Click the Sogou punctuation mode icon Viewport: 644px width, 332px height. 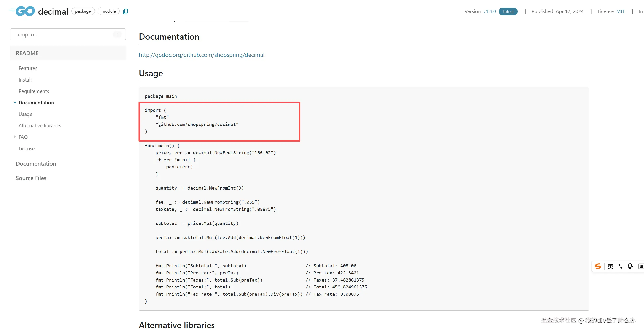[620, 266]
